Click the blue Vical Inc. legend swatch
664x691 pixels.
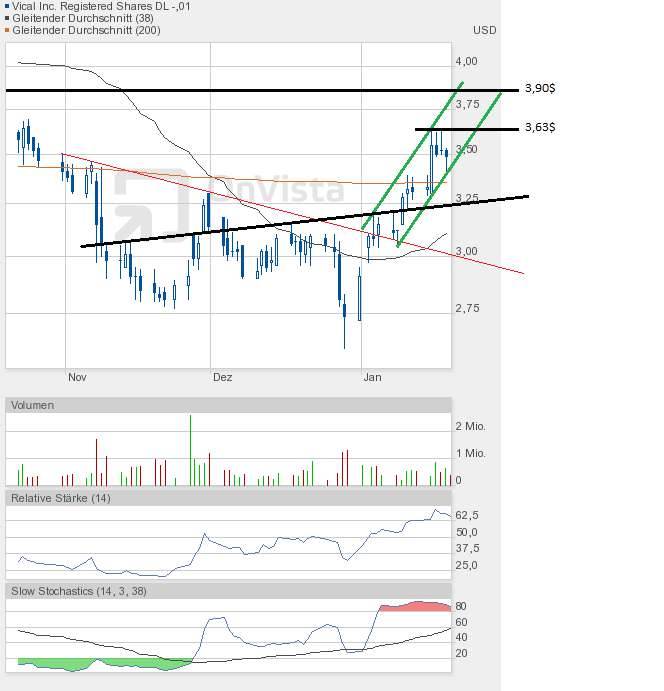(8, 6)
